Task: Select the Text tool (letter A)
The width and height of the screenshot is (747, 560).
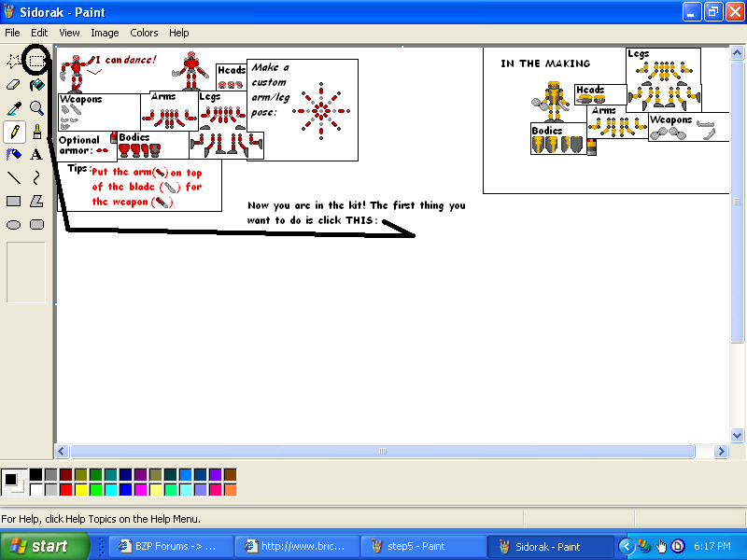Action: tap(36, 154)
